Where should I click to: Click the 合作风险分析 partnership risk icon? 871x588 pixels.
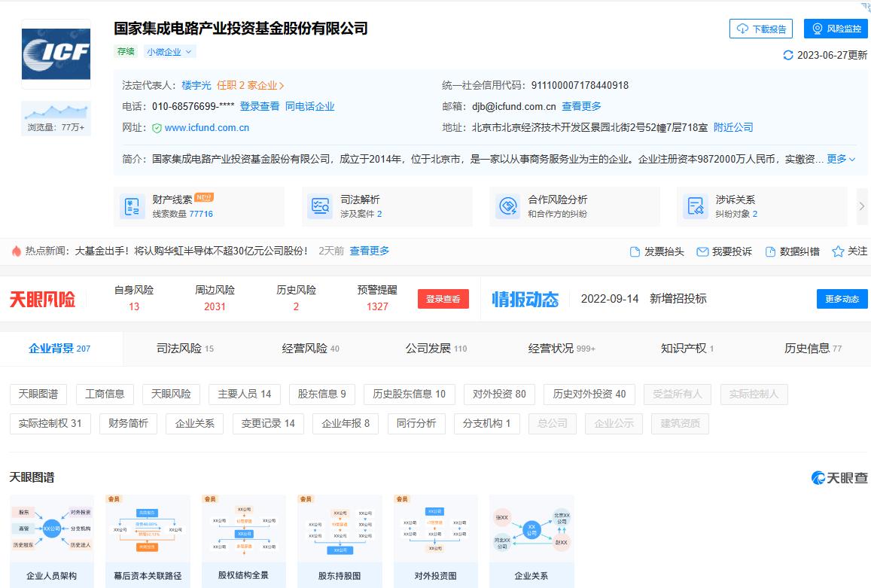[x=507, y=205]
